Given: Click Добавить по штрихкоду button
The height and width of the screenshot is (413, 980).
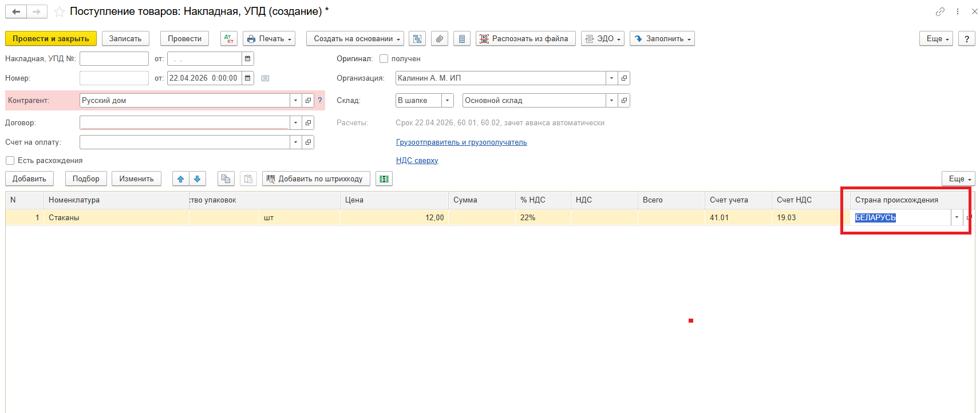Looking at the screenshot, I should point(316,178).
